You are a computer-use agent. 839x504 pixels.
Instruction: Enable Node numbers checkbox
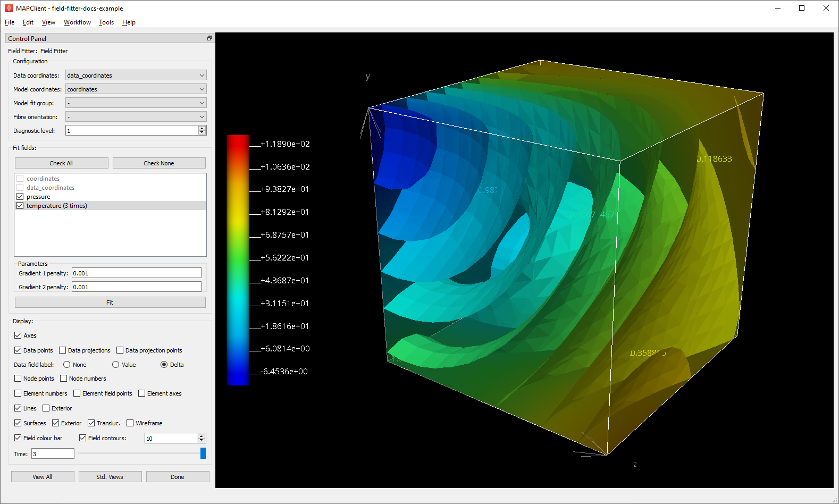[x=64, y=379]
